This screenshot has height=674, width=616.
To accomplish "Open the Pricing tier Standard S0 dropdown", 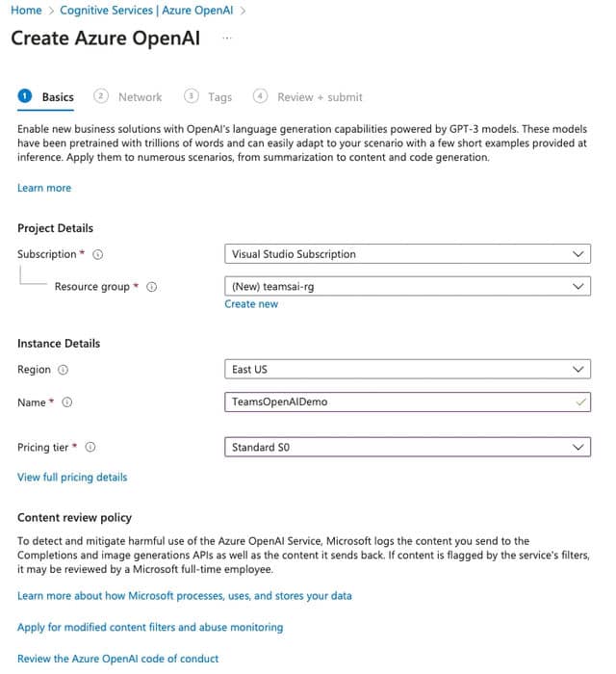I will point(406,447).
